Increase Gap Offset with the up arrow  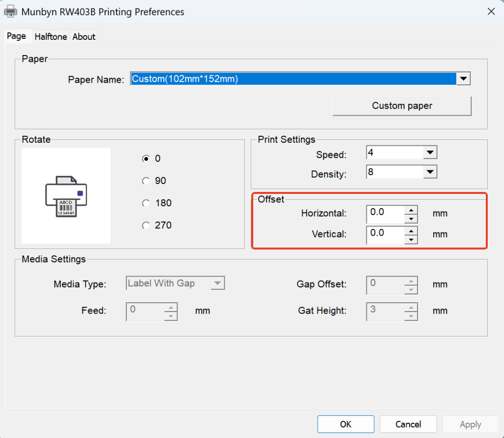pos(411,281)
